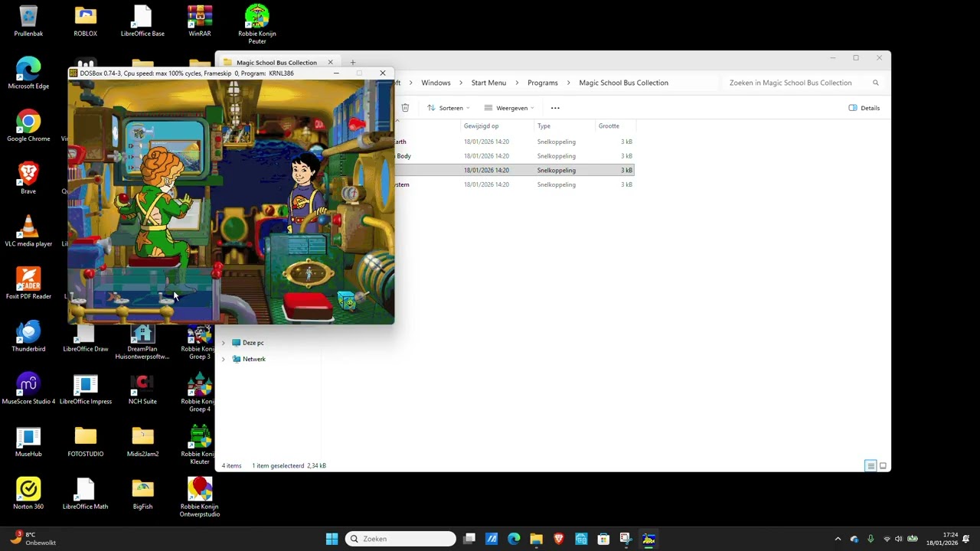Click the delete trash icon in Explorer toolbar
This screenshot has width=980, height=551.
tap(405, 108)
